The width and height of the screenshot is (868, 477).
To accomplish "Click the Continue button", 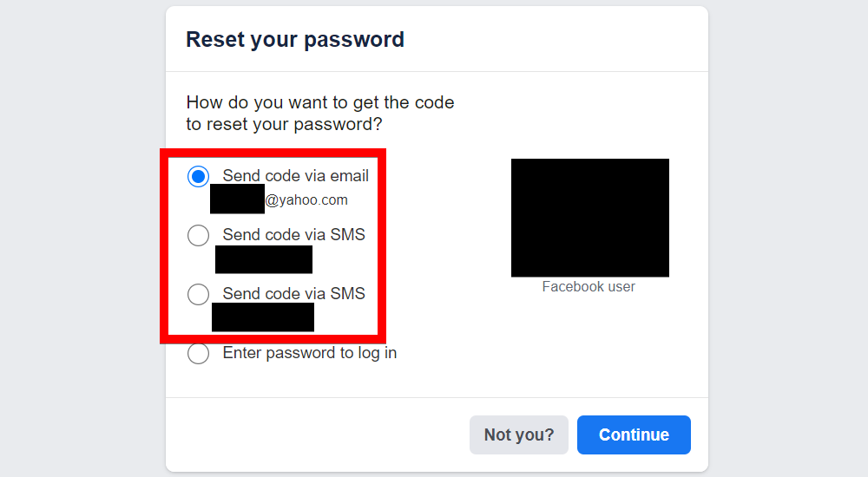I will 634,435.
